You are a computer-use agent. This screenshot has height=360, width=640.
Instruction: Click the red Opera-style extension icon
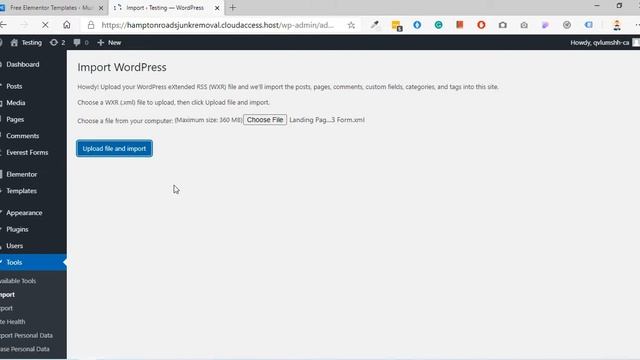pos(481,25)
